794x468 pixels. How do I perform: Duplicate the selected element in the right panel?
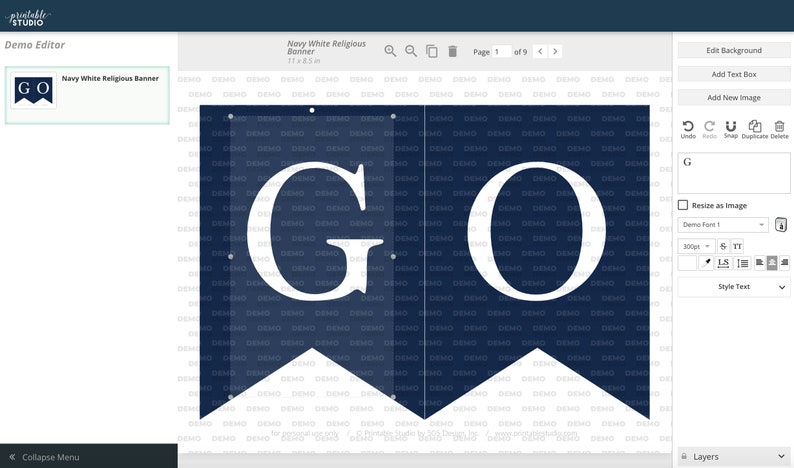click(755, 129)
